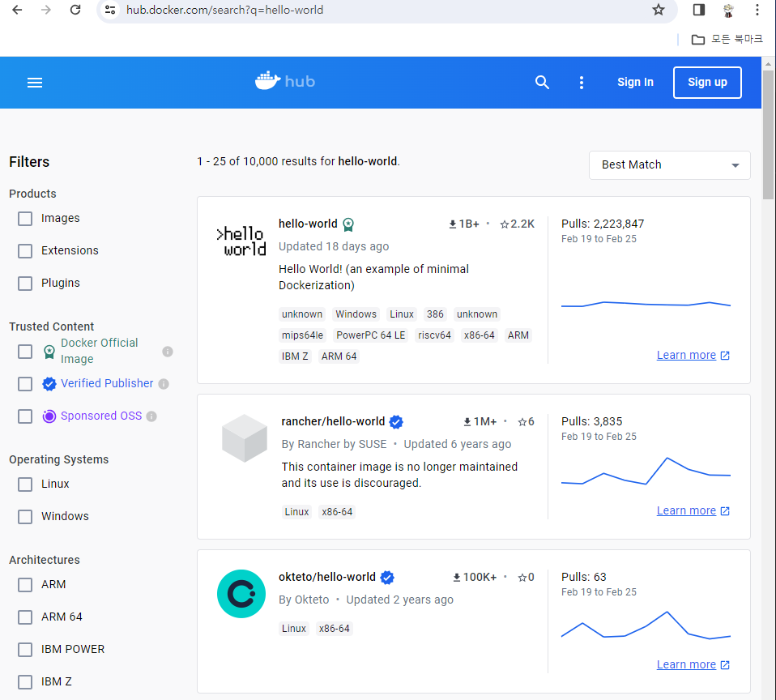Click the hello-world image logo
This screenshot has height=700, width=776.
241,241
